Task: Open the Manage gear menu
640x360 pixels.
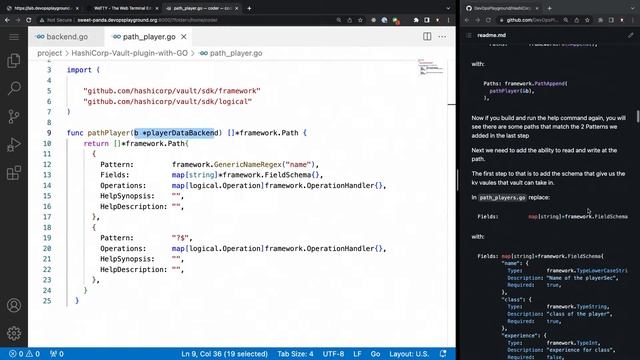Action: 14,333
